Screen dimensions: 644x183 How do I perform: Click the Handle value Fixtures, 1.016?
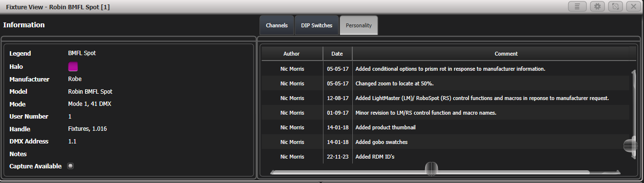pos(87,129)
